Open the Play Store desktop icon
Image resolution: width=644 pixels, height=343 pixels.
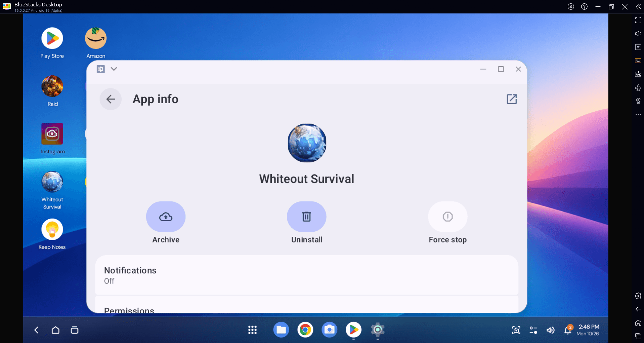point(52,38)
